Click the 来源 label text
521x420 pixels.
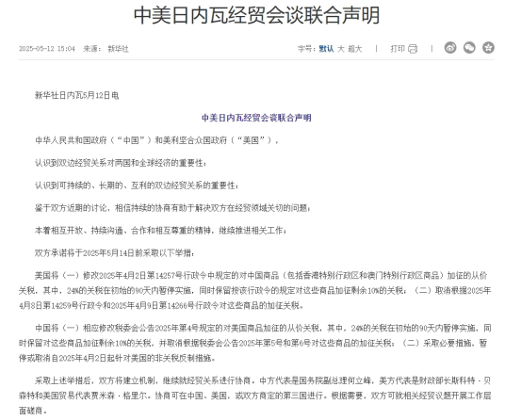(x=91, y=49)
